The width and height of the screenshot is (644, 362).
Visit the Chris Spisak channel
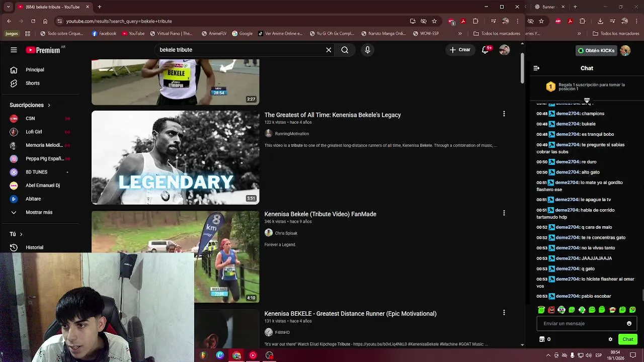(x=286, y=233)
